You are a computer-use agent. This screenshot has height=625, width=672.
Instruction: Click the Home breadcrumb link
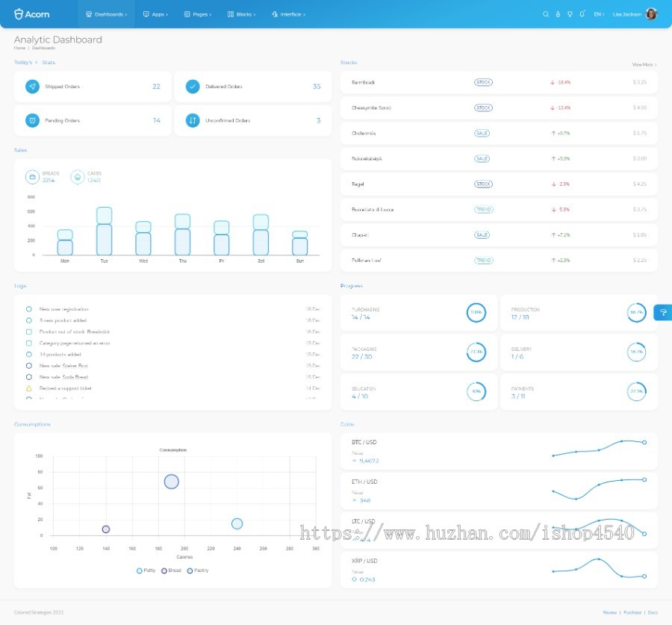19,48
